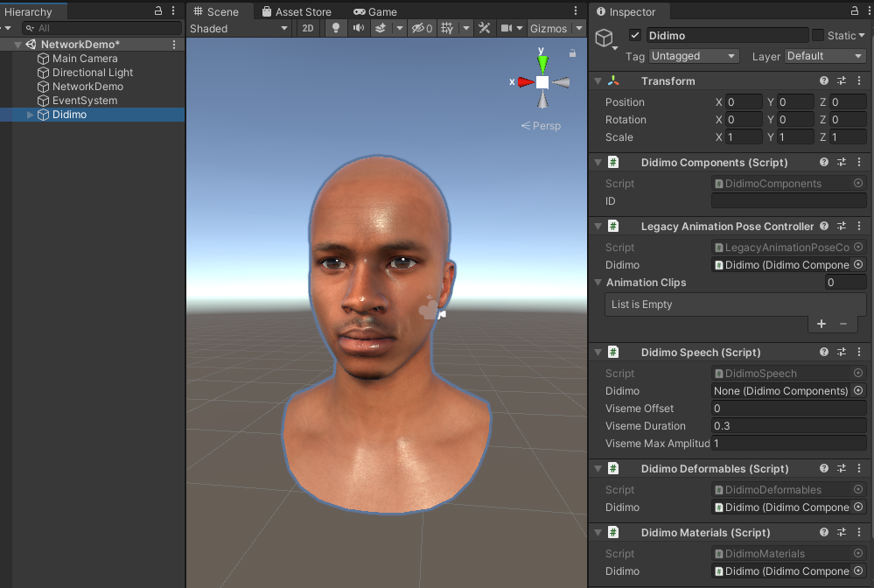Screen dimensions: 874x588
Task: Toggle the scene grid icon
Action: tap(448, 28)
